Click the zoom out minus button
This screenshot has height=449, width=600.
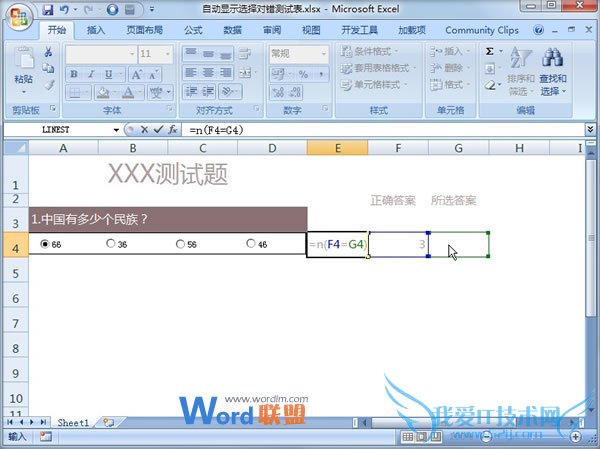coord(486,436)
